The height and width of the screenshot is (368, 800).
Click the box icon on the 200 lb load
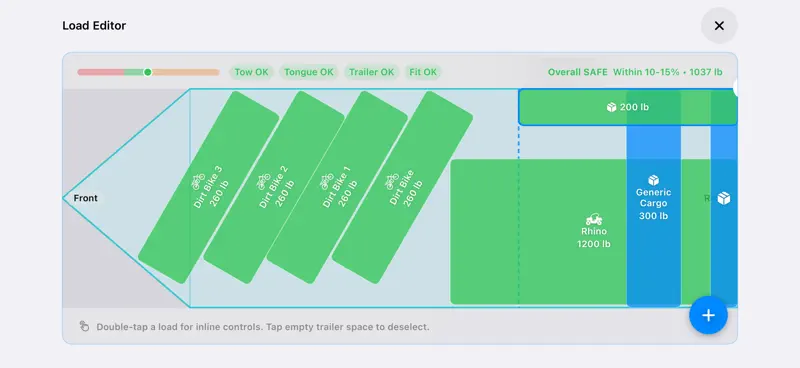point(611,107)
